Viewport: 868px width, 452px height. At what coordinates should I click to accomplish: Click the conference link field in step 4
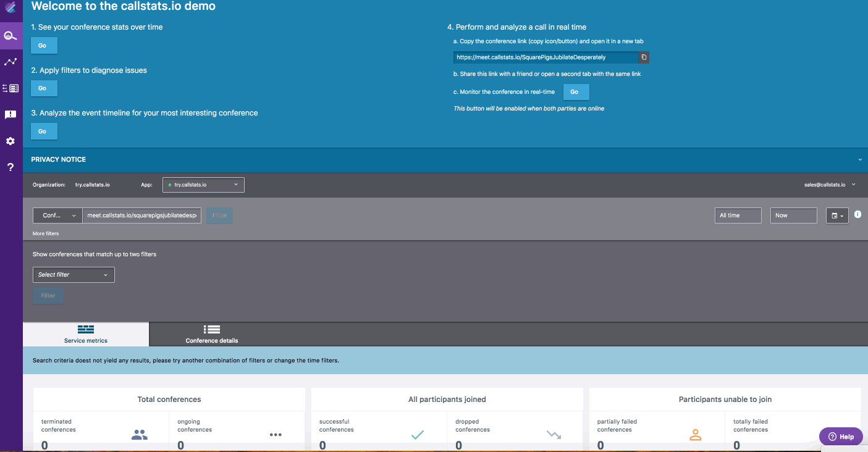(x=546, y=57)
